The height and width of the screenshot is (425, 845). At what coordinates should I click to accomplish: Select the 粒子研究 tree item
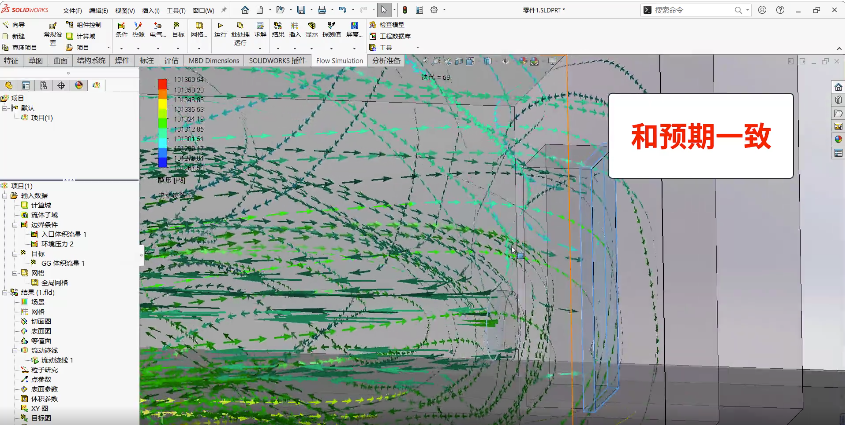(x=39, y=370)
